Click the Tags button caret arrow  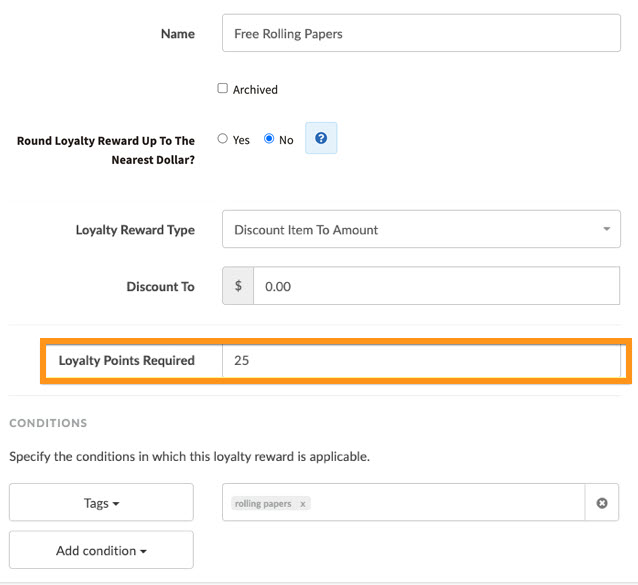[x=116, y=504]
